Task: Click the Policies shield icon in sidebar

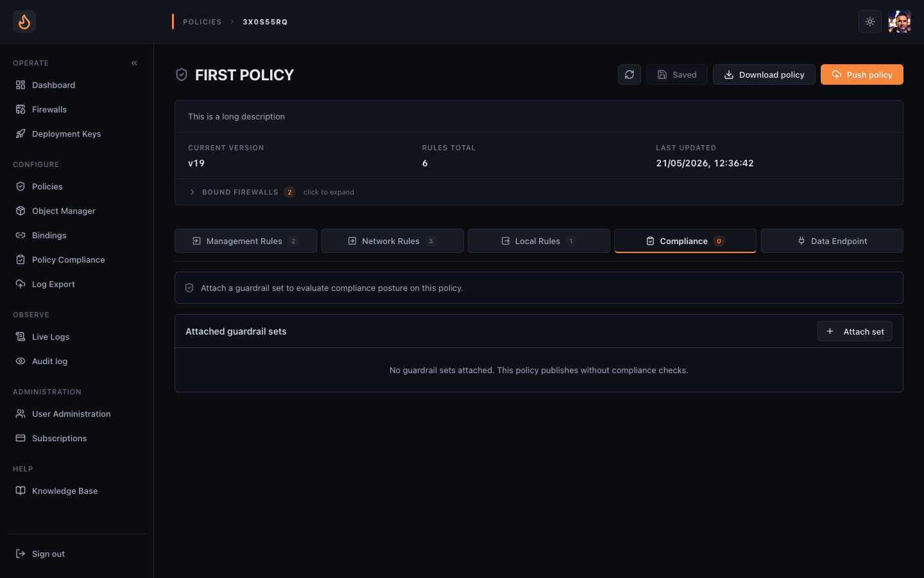Action: [21, 186]
